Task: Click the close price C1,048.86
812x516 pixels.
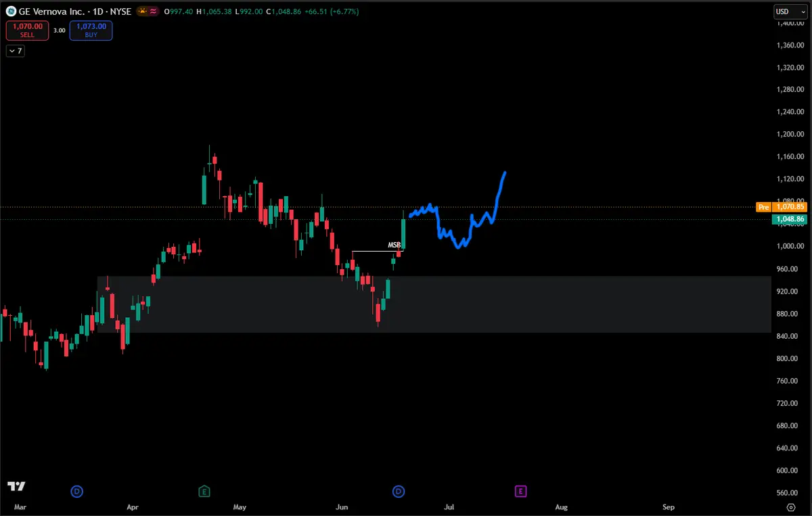Action: tap(282, 11)
